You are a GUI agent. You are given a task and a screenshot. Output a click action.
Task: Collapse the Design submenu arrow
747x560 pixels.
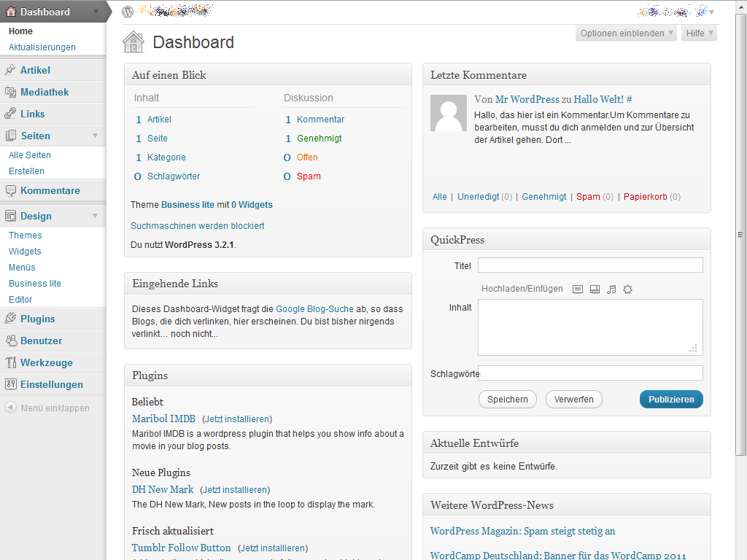[96, 216]
